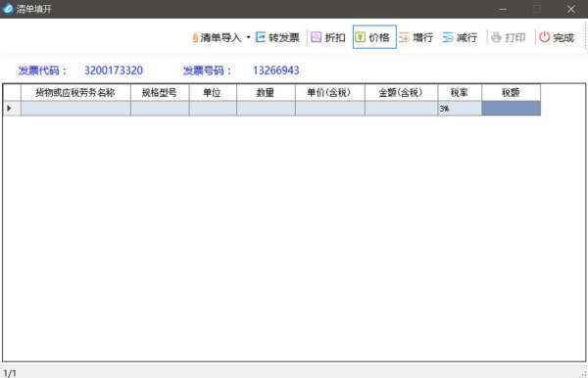Click the 单价(含税) column header
The width and height of the screenshot is (588, 378).
pos(329,92)
